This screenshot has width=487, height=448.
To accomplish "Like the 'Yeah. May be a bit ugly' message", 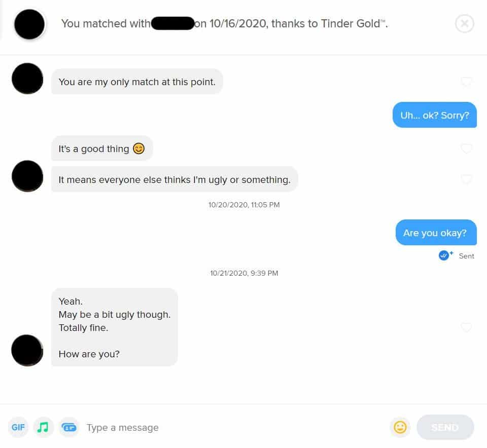I will pos(466,327).
